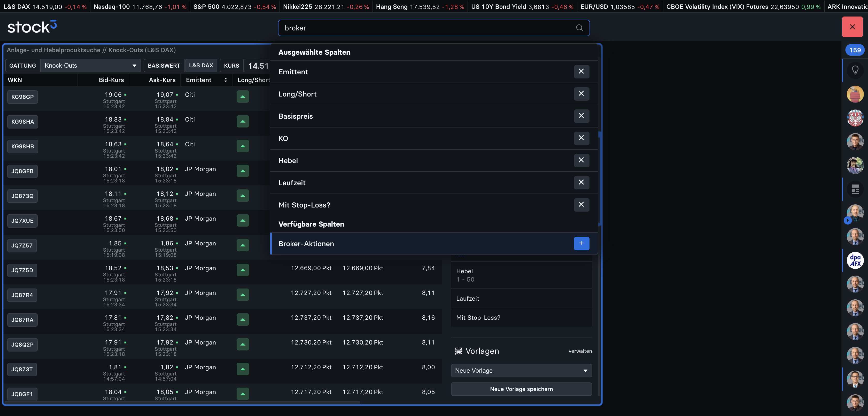Click the search magnifier icon
Screen dimensions: 868x416
coord(579,28)
